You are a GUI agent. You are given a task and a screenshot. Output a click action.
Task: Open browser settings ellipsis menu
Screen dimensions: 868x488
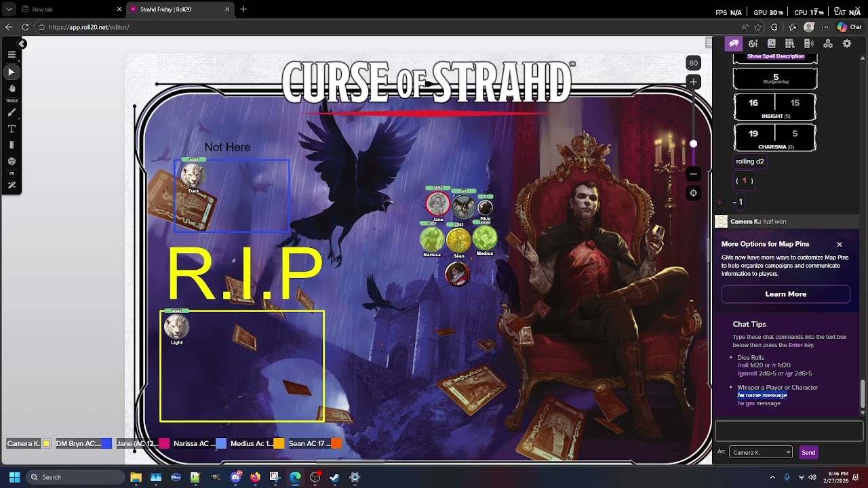[x=825, y=27]
